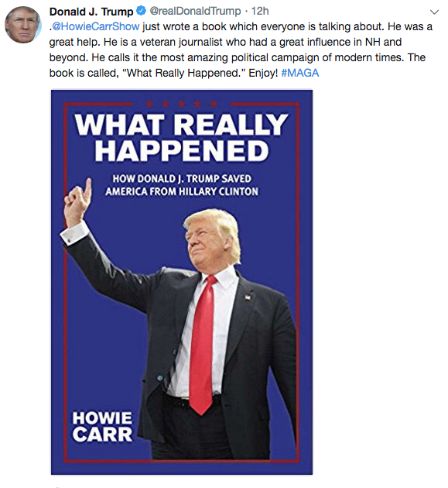This screenshot has width=448, height=488.
Task: Click the quoted book title in tweet text
Action: click(x=184, y=73)
